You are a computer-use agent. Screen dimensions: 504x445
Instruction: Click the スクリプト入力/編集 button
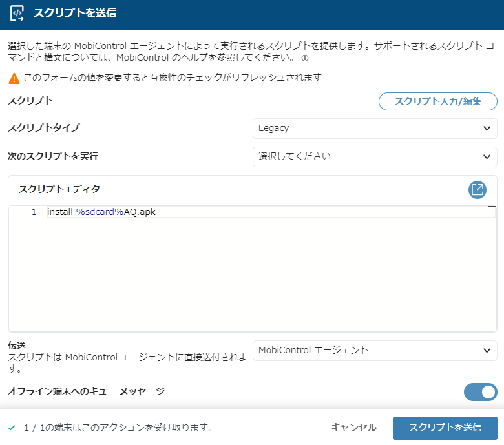click(x=438, y=101)
